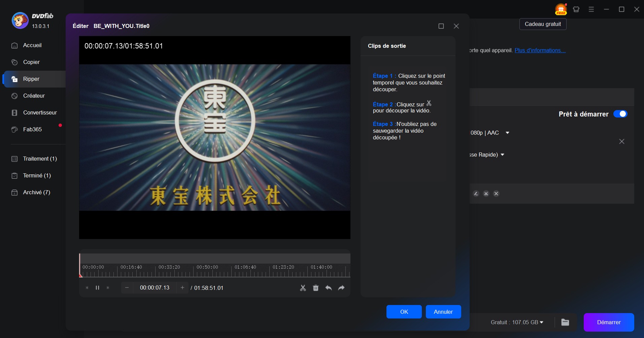Screen dimensions: 644x338
Task: Show the Traitement (1) task queue
Action: tap(40, 159)
